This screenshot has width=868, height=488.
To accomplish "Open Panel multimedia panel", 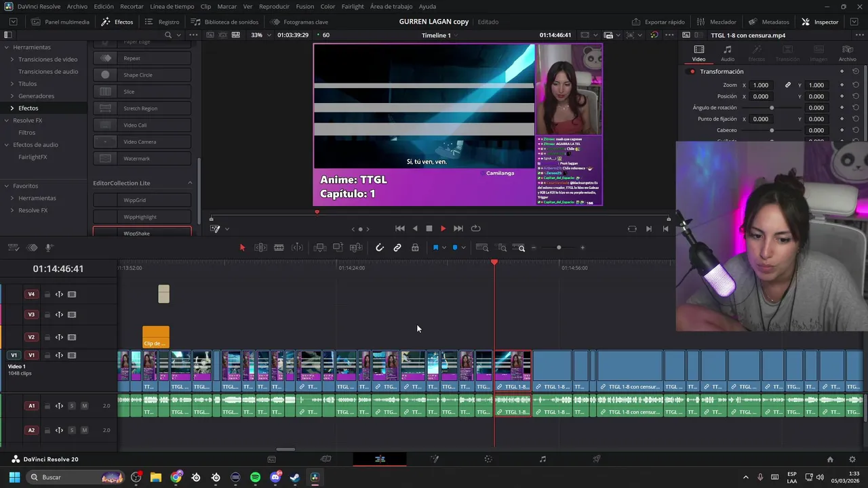I will [60, 22].
